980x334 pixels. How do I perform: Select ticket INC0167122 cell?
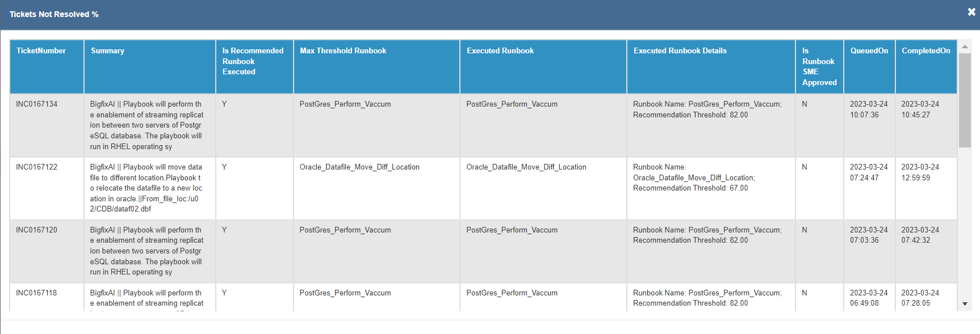(37, 167)
